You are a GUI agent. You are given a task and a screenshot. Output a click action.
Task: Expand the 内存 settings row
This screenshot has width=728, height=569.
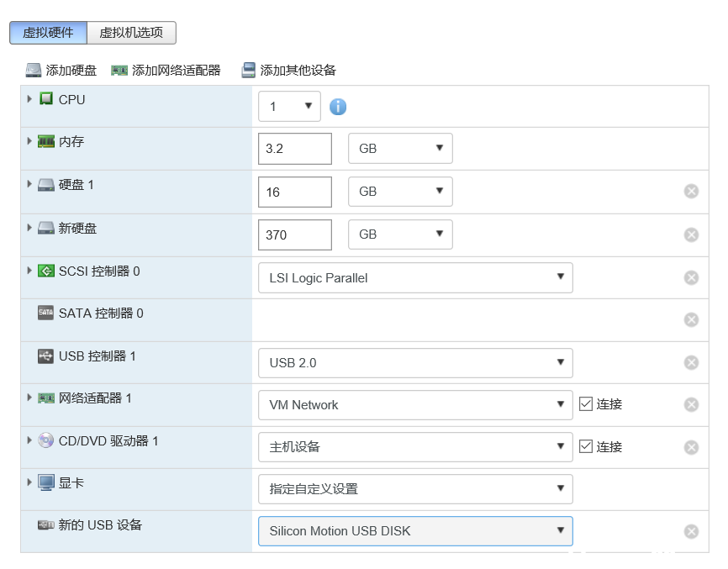(x=30, y=141)
